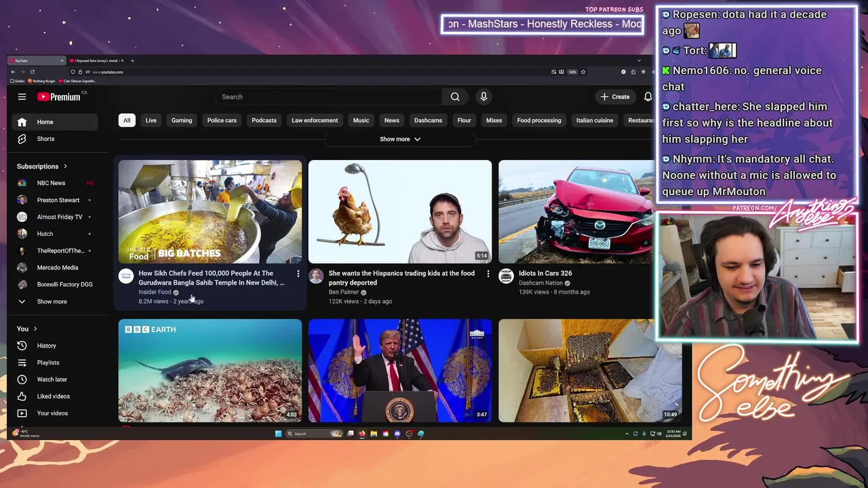The width and height of the screenshot is (868, 488).
Task: Select the Flour filter chip
Action: click(464, 121)
